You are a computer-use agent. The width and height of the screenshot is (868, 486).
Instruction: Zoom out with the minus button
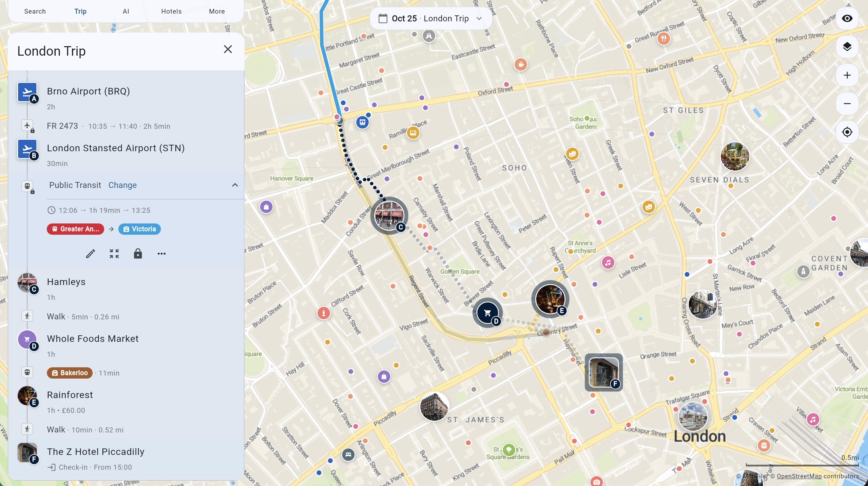(x=847, y=103)
